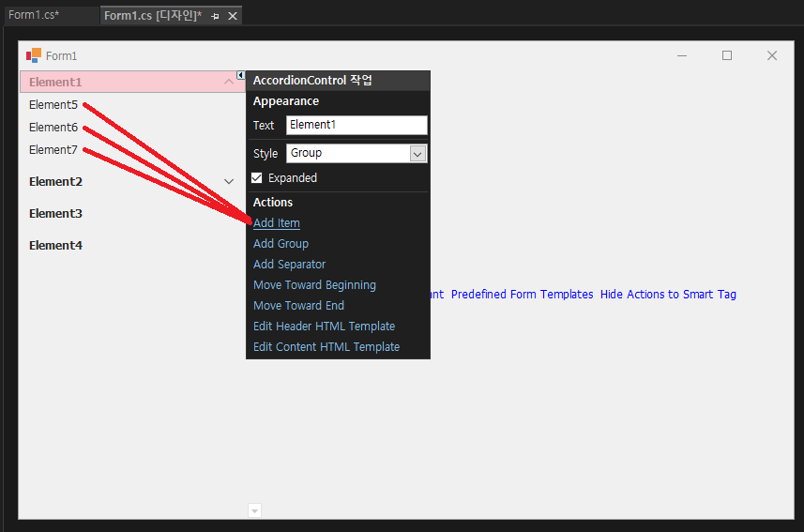This screenshot has width=804, height=532.
Task: Select the Form1.cs [디자인] tab
Action: pos(153,16)
